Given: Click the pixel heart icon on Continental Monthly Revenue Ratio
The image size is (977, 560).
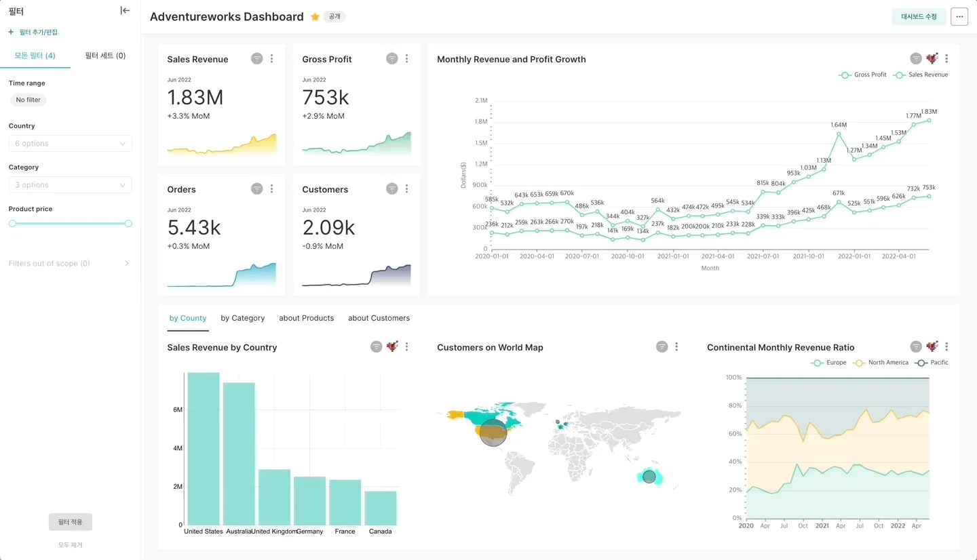Looking at the screenshot, I should [932, 346].
